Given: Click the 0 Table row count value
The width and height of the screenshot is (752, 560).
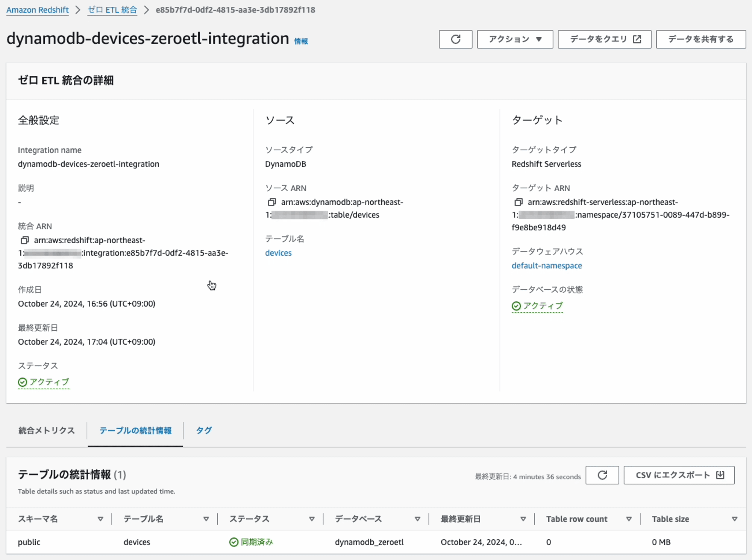Looking at the screenshot, I should coord(549,542).
